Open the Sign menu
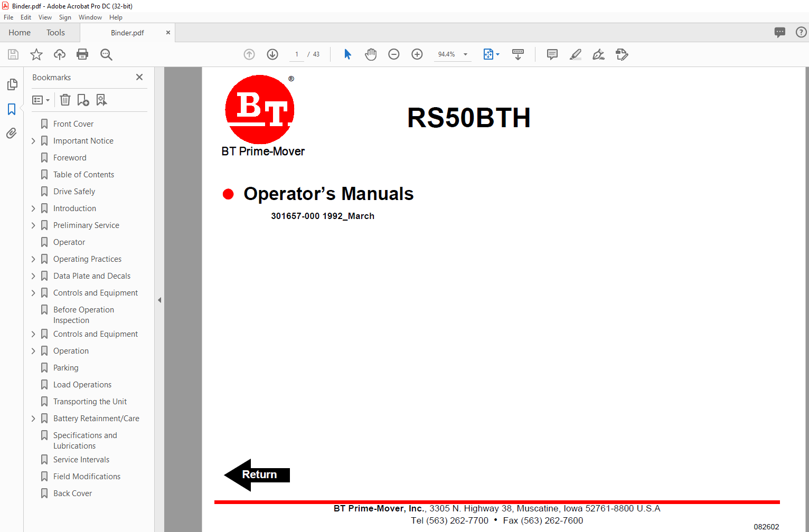Screen dimensions: 809x532 click(65, 17)
